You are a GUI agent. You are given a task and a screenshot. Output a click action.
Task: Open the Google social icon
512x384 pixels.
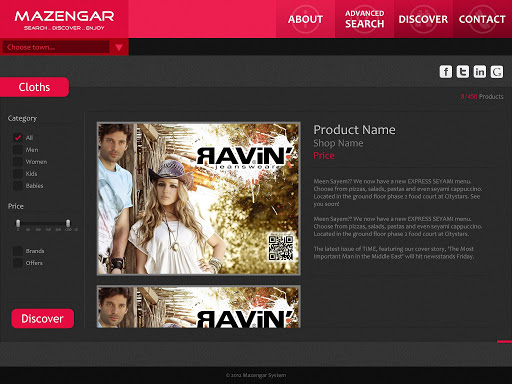pos(497,72)
